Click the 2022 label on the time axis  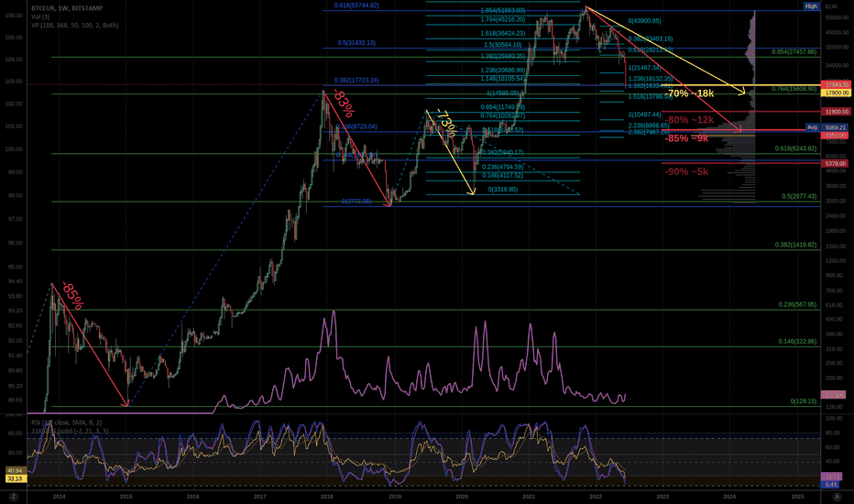click(596, 497)
